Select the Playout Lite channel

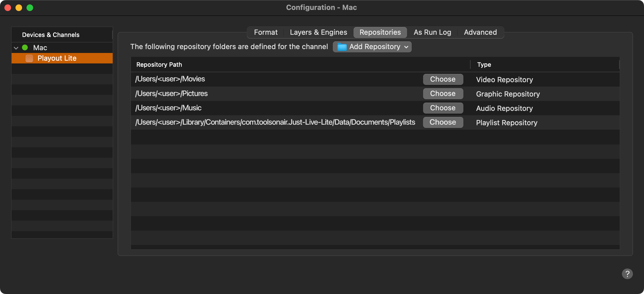pos(62,58)
